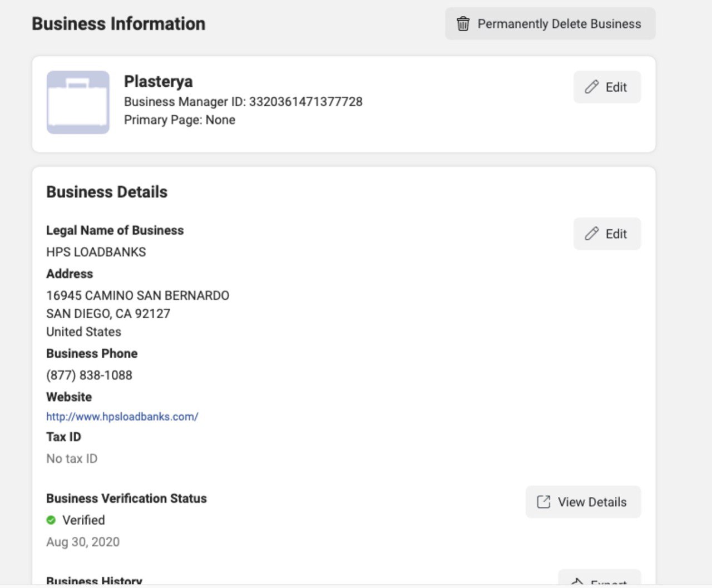The width and height of the screenshot is (712, 588).
Task: Click the United States text
Action: pyautogui.click(x=83, y=332)
